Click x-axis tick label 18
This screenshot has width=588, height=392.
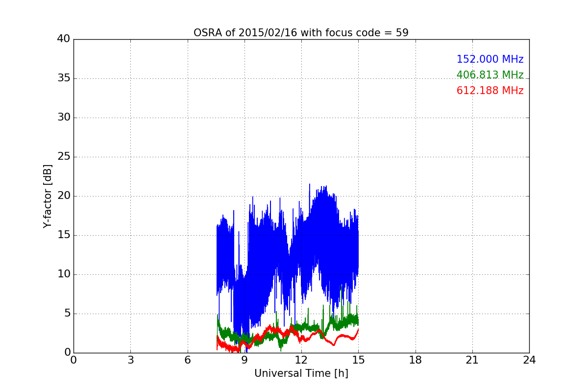click(416, 360)
